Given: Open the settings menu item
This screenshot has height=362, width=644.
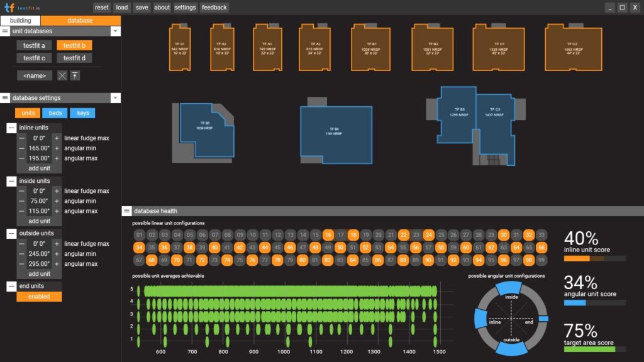Looking at the screenshot, I should pos(185,8).
